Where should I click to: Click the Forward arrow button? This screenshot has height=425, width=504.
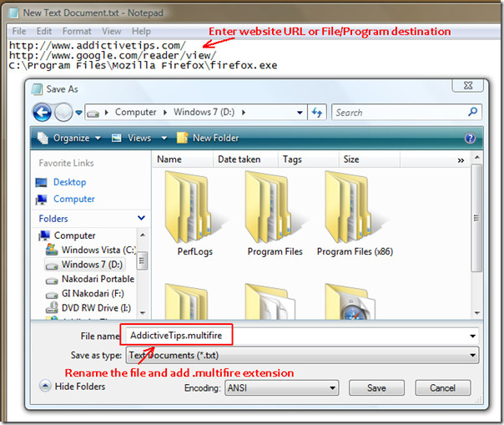pyautogui.click(x=63, y=112)
